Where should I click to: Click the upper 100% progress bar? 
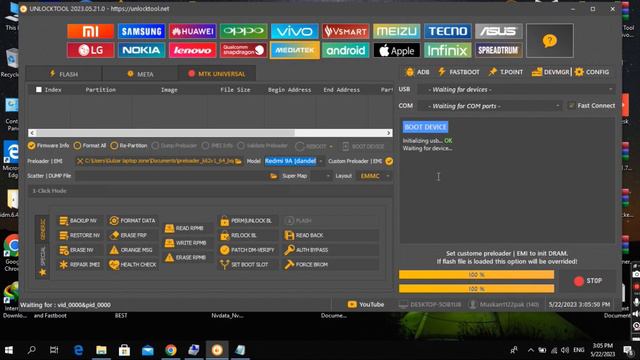(476, 275)
